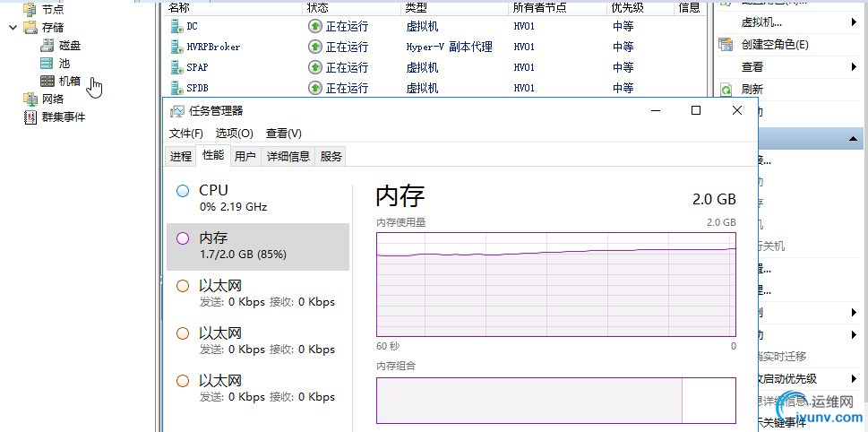This screenshot has height=432, width=868.
Task: Collapse the 存储 tree node
Action: (x=13, y=27)
